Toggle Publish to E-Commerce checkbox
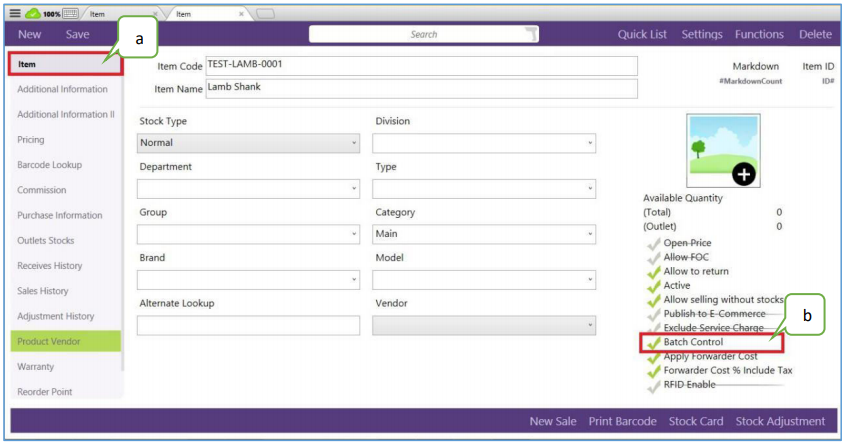847x444 pixels. pos(654,314)
